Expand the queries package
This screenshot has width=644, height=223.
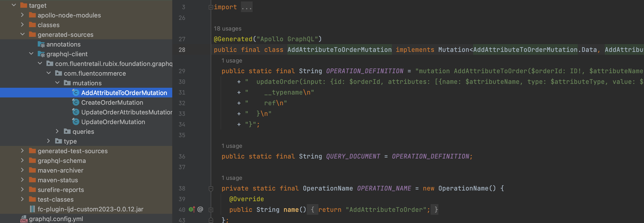[x=57, y=131]
